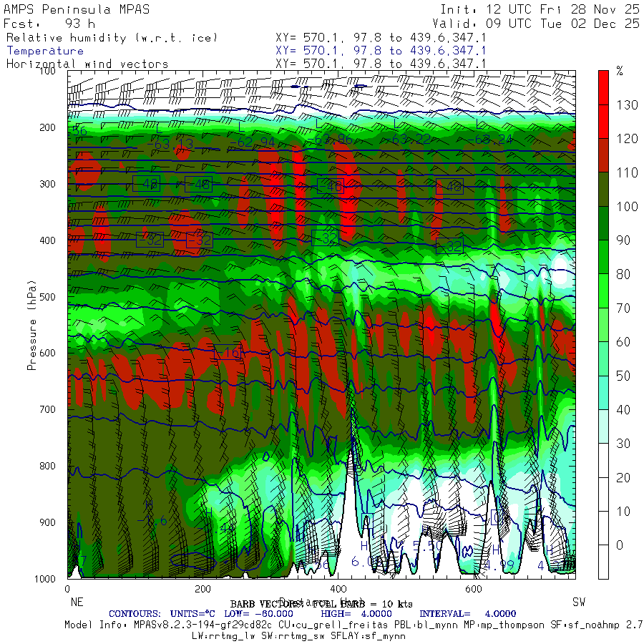This screenshot has width=644, height=644.
Task: Click the '700' pressure axis tick label
Action: tap(48, 409)
